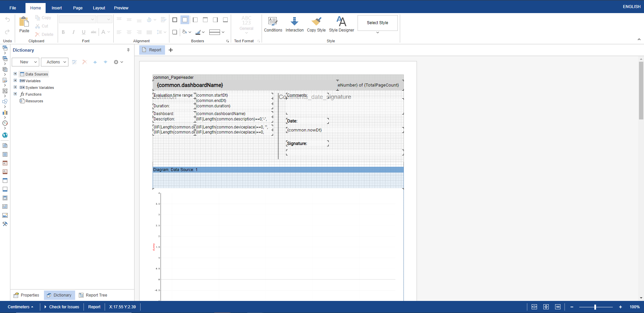Pin the Dictionary panel
The width and height of the screenshot is (644, 313).
[x=128, y=50]
